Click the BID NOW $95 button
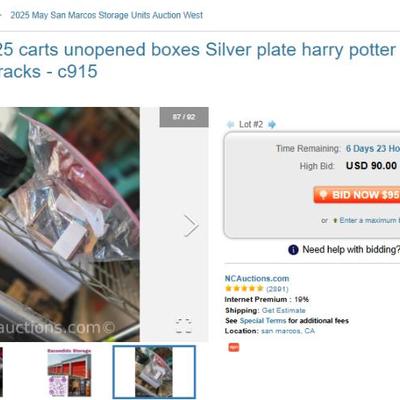Screen dimensions: 400x400 point(357,195)
